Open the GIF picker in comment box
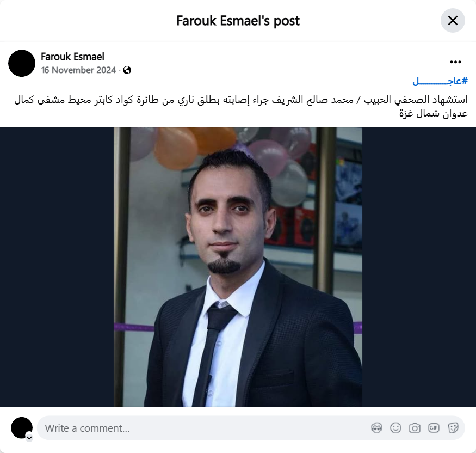 coord(434,428)
